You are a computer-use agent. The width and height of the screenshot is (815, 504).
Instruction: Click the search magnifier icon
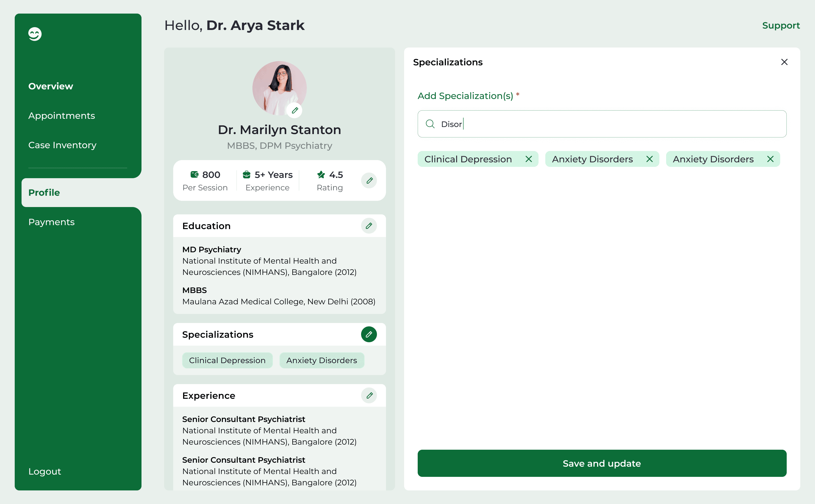[430, 124]
